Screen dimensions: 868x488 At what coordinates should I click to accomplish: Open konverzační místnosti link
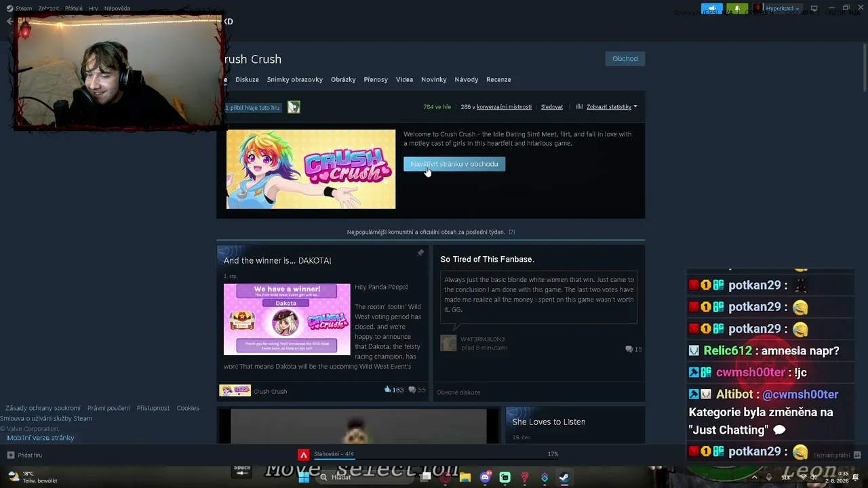tap(504, 106)
